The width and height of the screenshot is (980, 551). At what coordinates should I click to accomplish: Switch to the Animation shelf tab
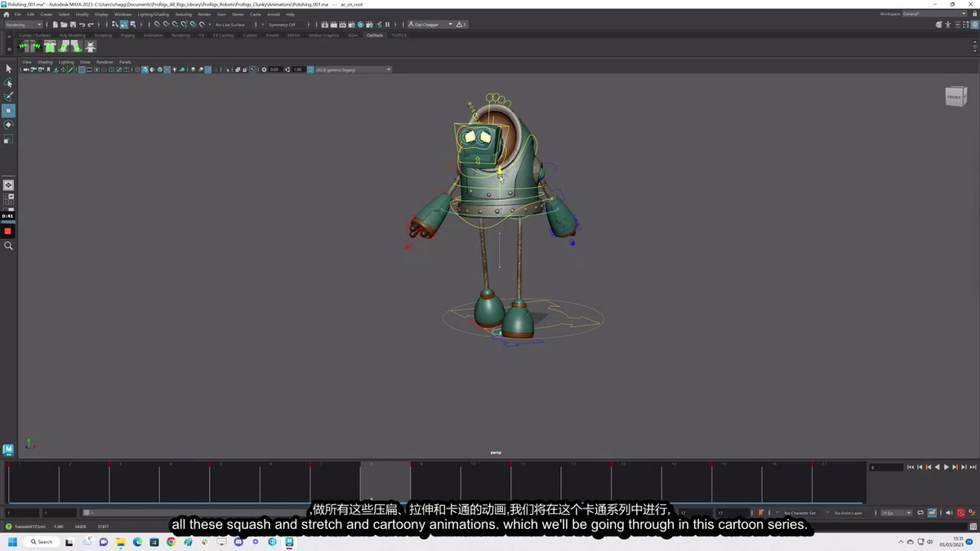click(x=153, y=35)
